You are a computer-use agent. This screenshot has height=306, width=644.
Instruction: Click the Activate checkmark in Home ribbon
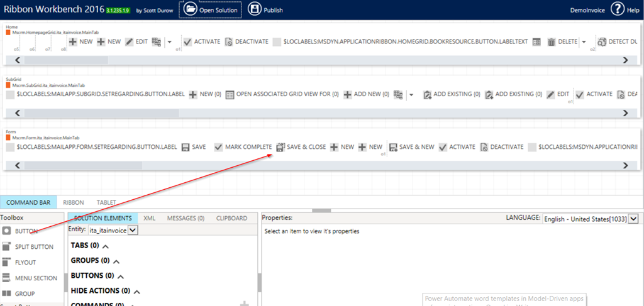pos(187,42)
